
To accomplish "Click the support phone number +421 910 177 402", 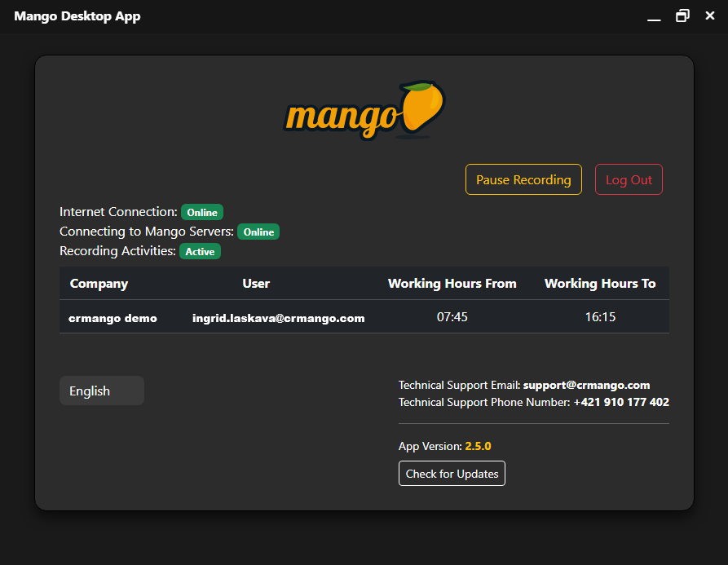I will (621, 402).
